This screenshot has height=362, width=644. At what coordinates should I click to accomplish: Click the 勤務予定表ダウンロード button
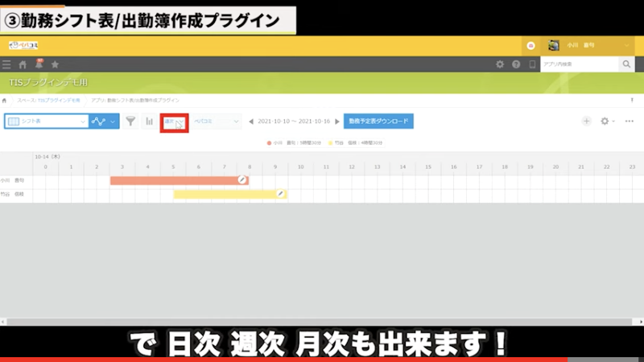pos(378,121)
